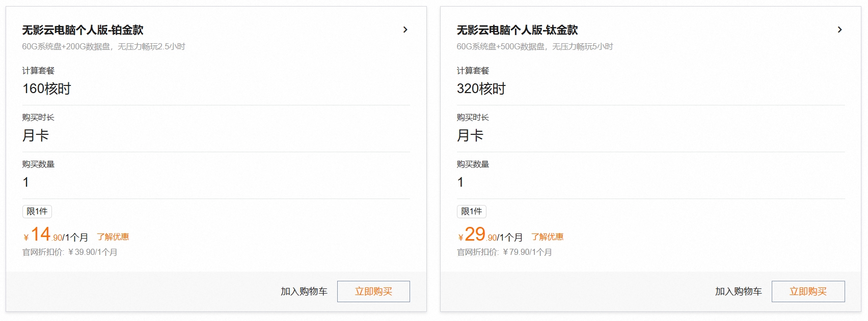This screenshot has width=868, height=321.
Task: Click the ¥29.90/1个月 price
Action: (x=490, y=235)
